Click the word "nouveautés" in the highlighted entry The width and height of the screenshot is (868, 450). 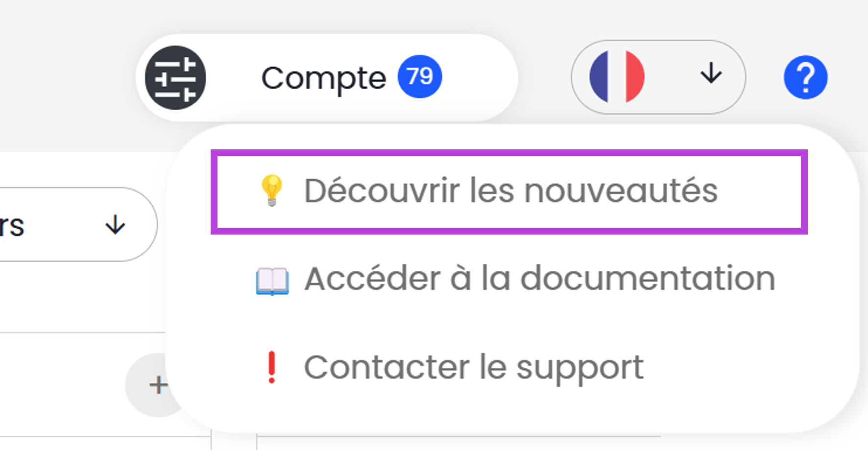[621, 190]
